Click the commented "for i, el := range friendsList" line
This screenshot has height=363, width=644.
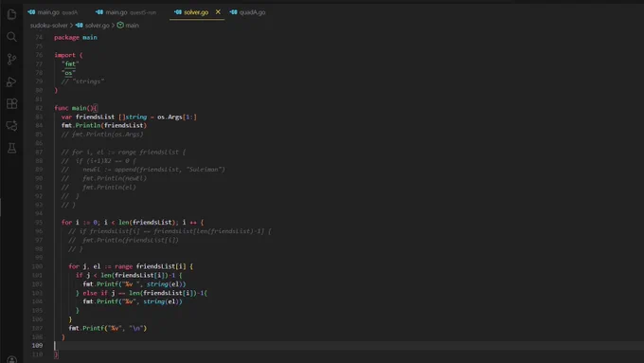(123, 152)
